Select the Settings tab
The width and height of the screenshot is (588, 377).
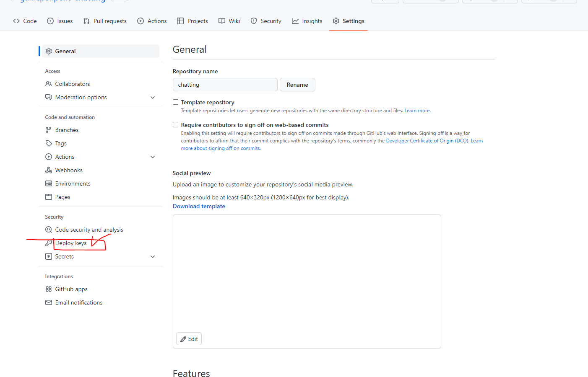(x=349, y=21)
